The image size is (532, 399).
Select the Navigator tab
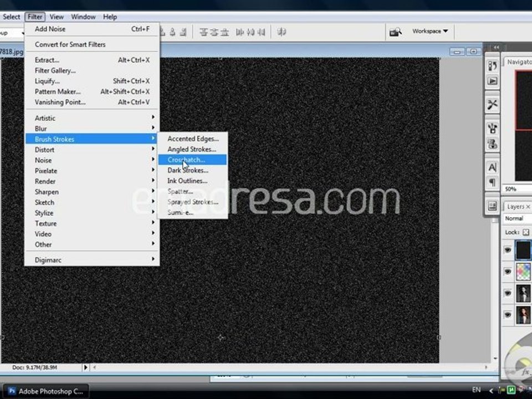pyautogui.click(x=519, y=62)
